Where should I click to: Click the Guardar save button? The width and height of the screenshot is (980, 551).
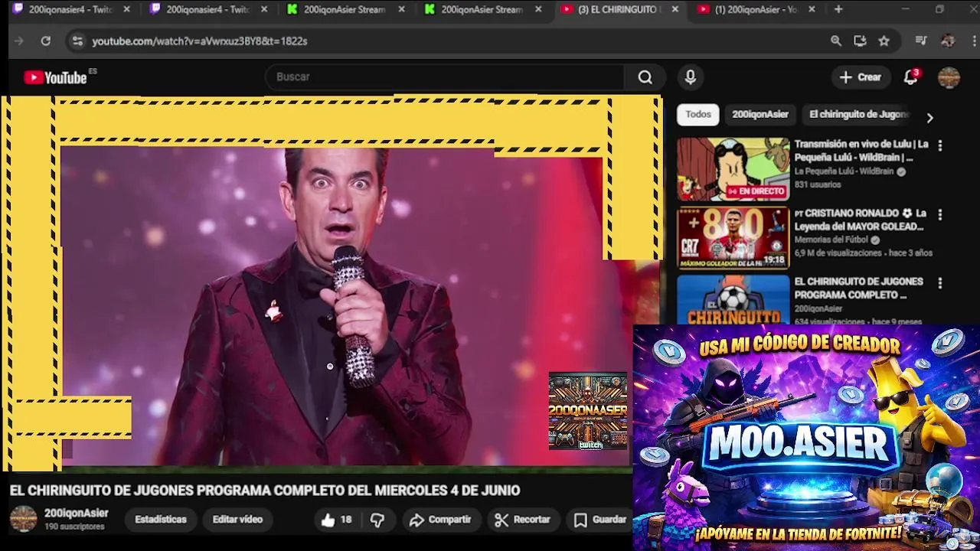[x=602, y=520]
